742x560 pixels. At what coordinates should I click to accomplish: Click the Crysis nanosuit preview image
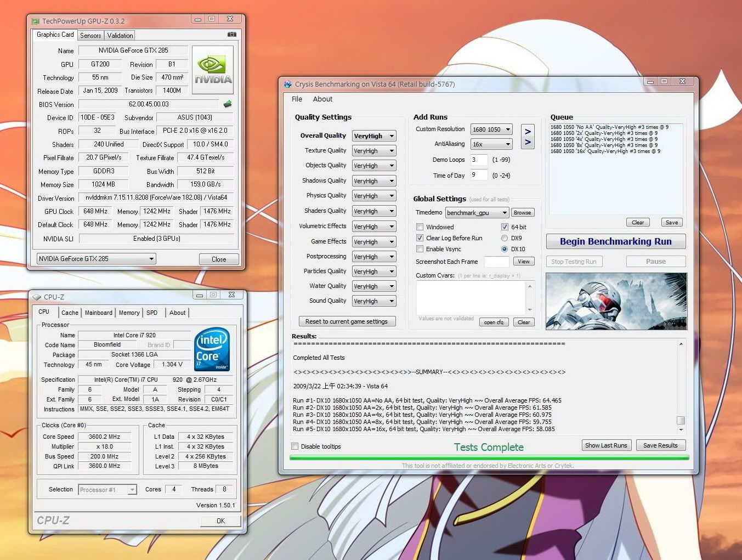616,301
